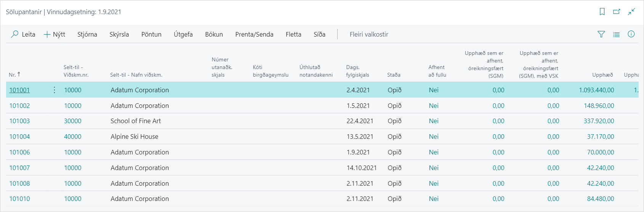Open the Skýrsla menu
This screenshot has height=212, width=644.
pos(119,34)
